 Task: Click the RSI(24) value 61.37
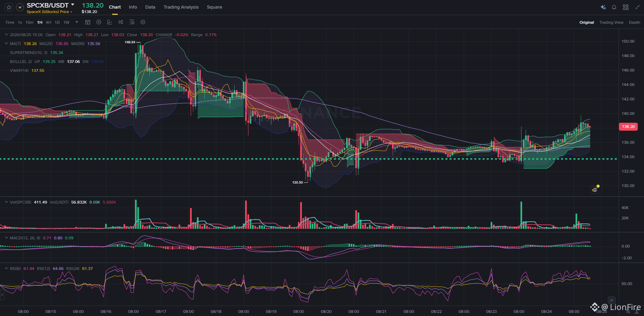tap(87, 269)
